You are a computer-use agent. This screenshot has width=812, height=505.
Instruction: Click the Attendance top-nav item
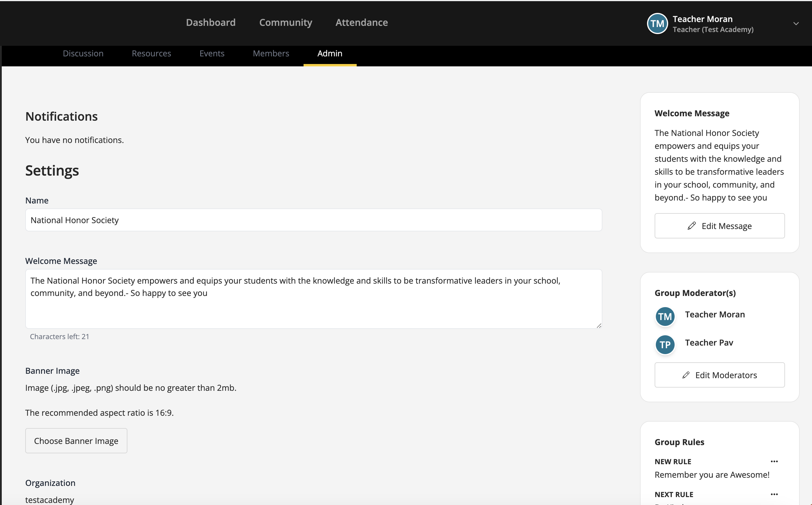361,22
